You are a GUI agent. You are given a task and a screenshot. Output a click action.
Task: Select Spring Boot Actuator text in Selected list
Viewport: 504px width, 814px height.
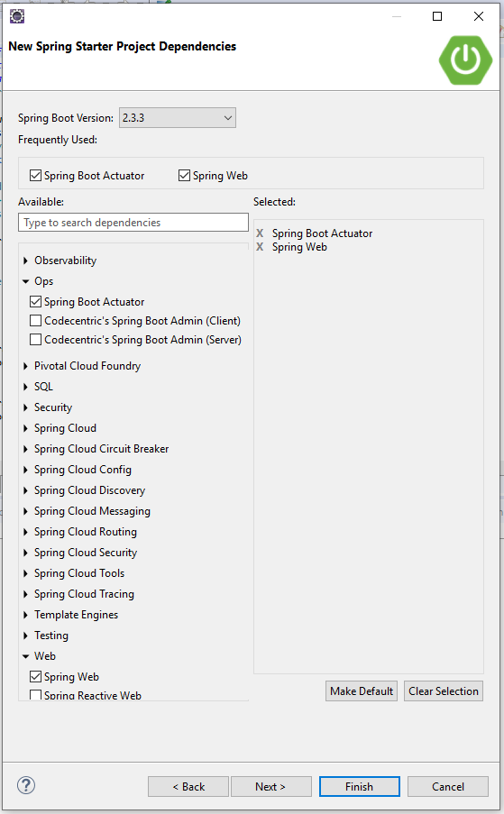coord(323,233)
